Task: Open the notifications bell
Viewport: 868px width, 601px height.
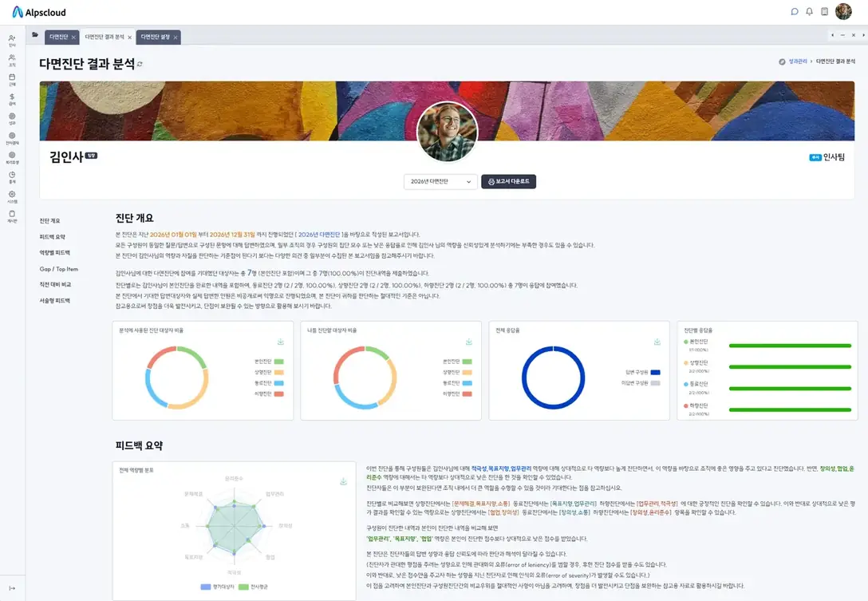Action: pyautogui.click(x=809, y=12)
